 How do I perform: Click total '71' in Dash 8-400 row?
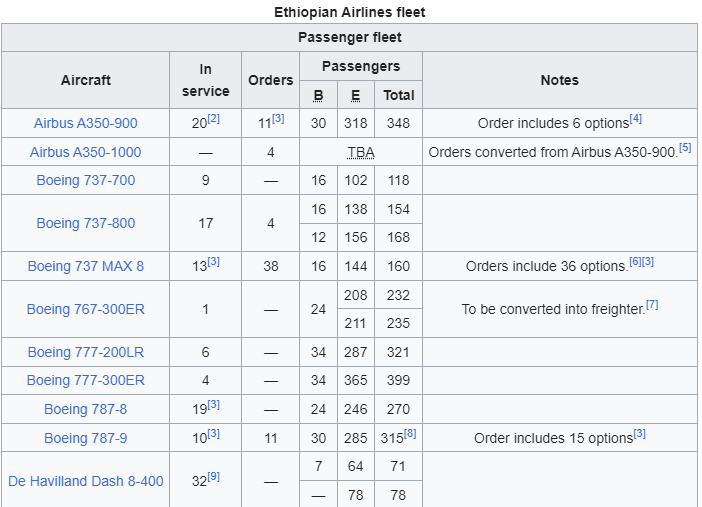(x=398, y=466)
